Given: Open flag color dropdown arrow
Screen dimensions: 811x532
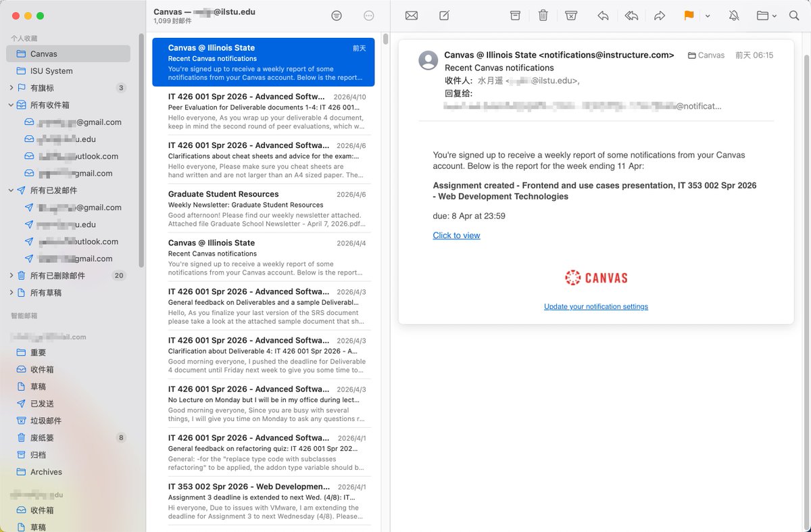Looking at the screenshot, I should 707,16.
